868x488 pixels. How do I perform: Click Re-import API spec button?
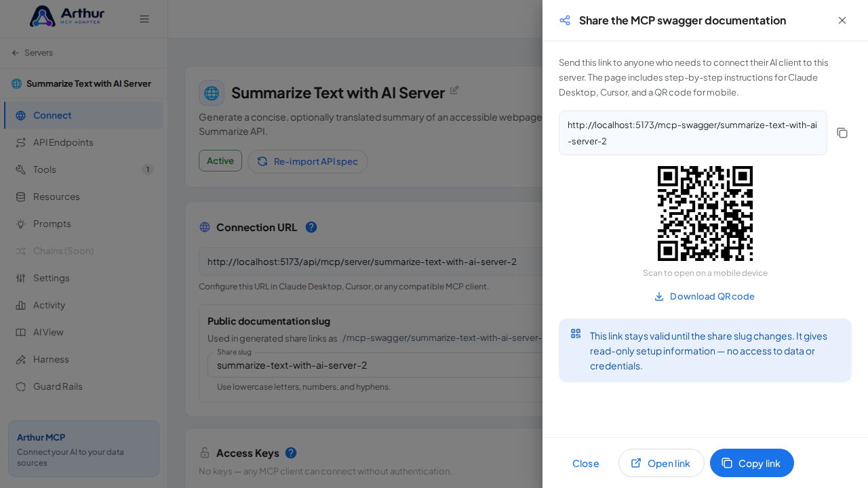(308, 161)
